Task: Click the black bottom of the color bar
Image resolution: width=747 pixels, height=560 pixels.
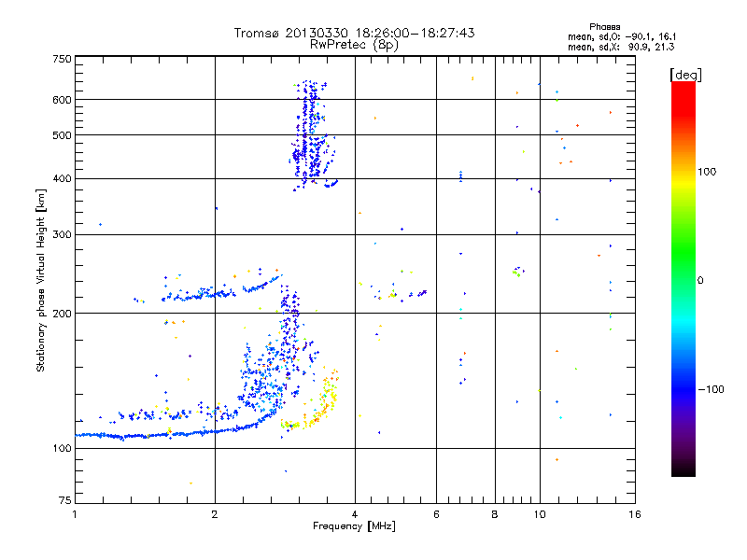Action: pos(684,469)
